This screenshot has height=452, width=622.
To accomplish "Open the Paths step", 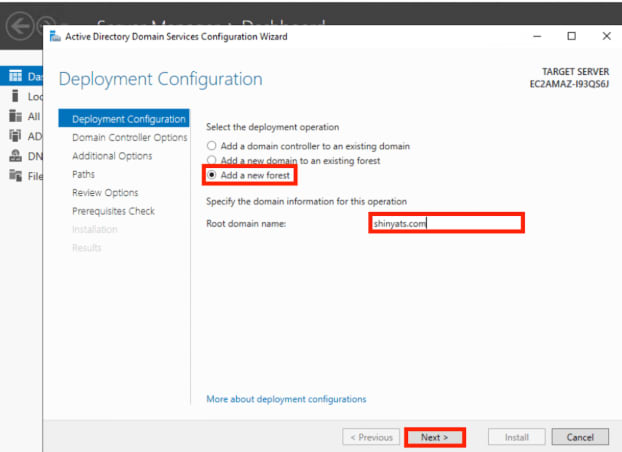I will 83,174.
